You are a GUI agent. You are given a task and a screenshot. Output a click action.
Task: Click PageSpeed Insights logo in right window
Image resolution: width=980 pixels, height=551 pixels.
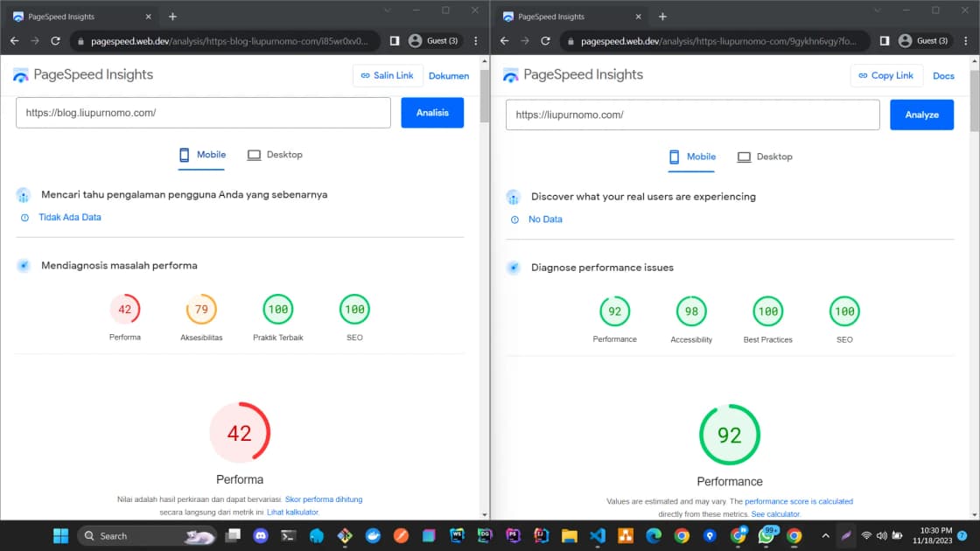[x=572, y=75]
